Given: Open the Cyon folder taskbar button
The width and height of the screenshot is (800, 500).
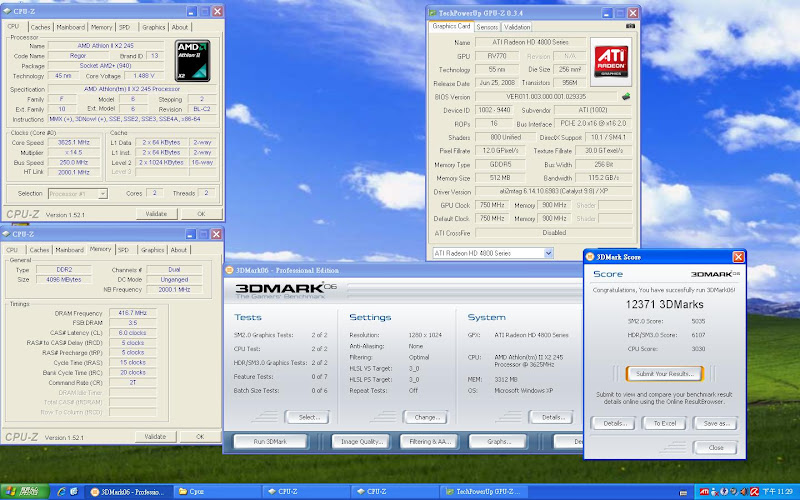Looking at the screenshot, I should tap(218, 492).
